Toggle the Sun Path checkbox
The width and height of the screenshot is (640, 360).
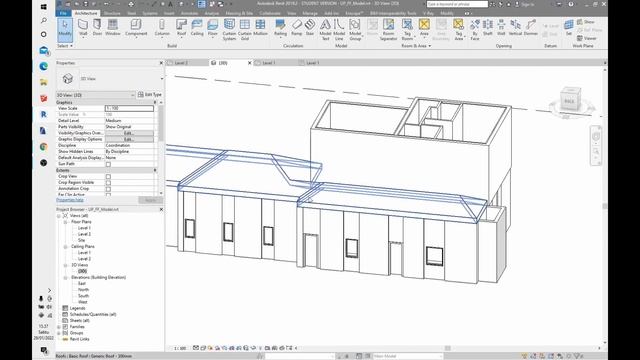[x=108, y=164]
